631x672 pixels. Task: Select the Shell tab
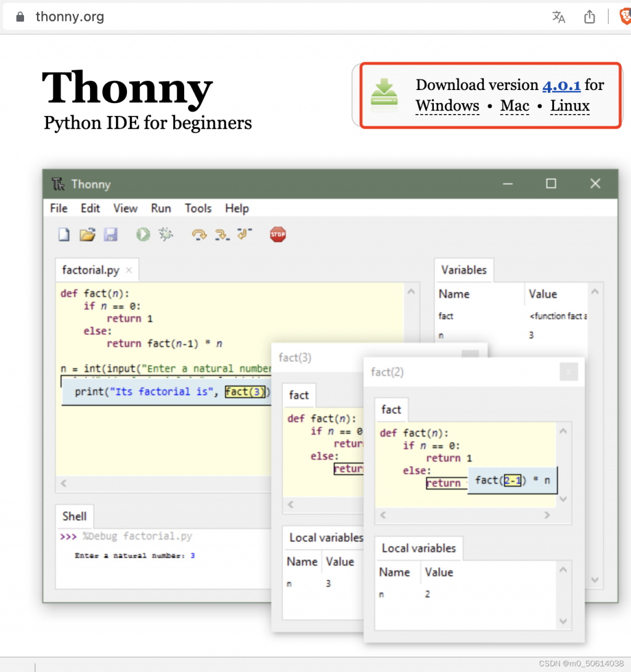[75, 517]
